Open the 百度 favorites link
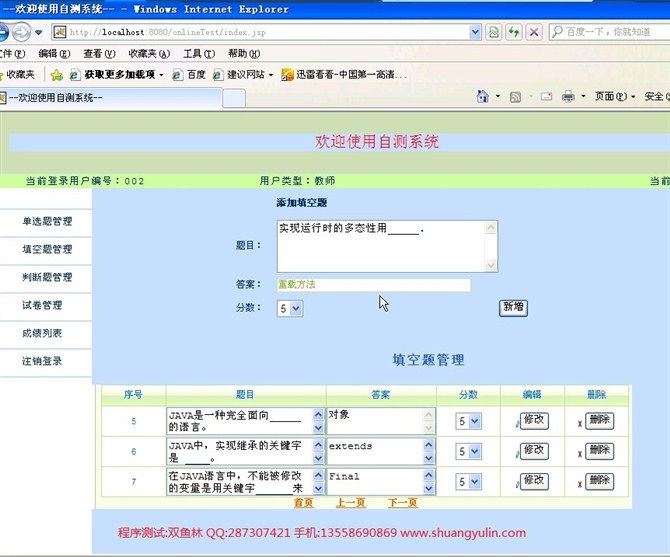Viewport: 670px width, 557px height. click(x=189, y=75)
